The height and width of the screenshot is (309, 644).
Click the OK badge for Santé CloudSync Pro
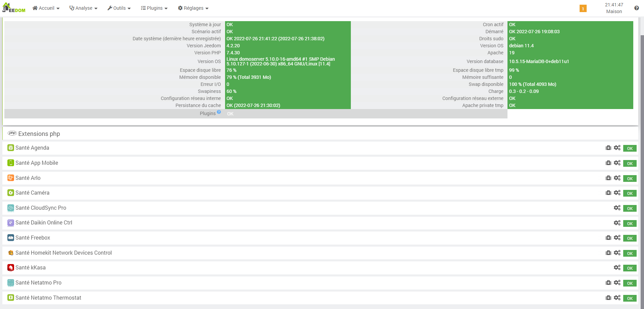click(x=630, y=208)
